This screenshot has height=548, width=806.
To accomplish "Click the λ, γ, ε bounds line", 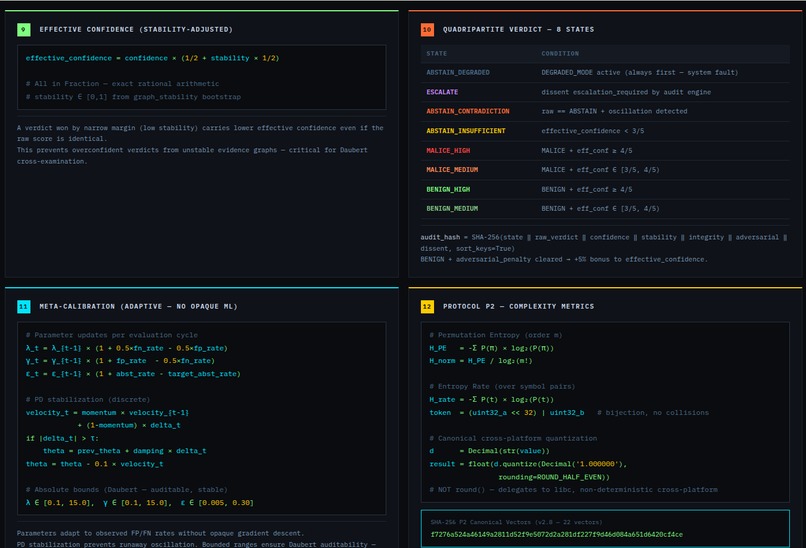I will [x=139, y=503].
